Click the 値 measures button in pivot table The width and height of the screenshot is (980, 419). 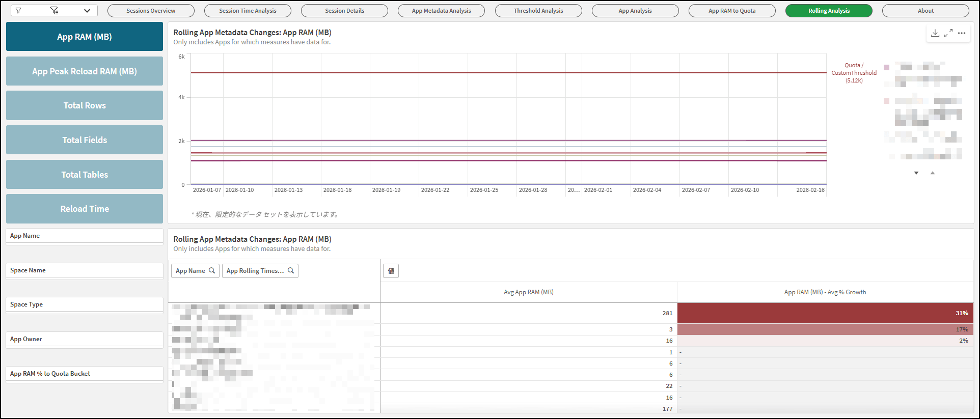(391, 271)
